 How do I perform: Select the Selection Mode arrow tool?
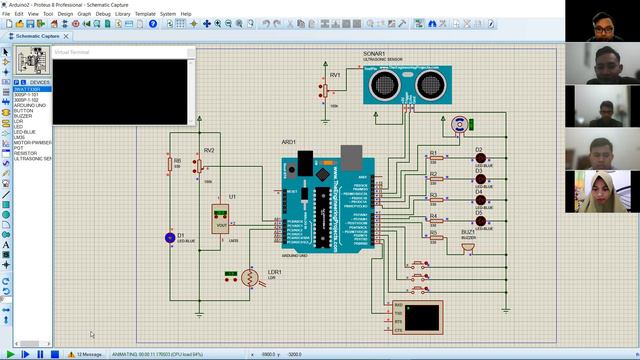tap(6, 52)
